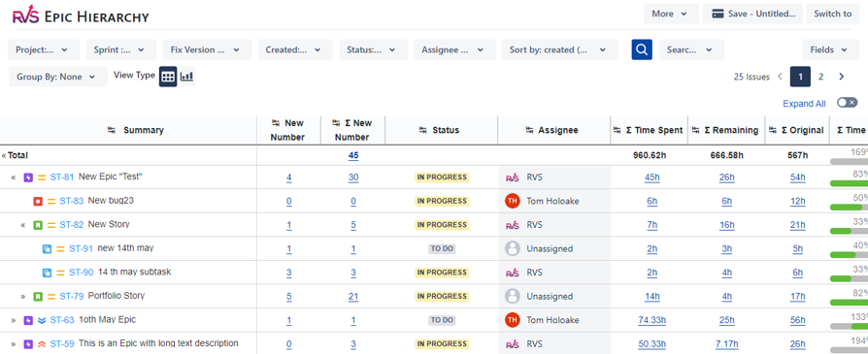The image size is (868, 354).
Task: Click the subtask icon of ST-90
Action: click(x=47, y=273)
